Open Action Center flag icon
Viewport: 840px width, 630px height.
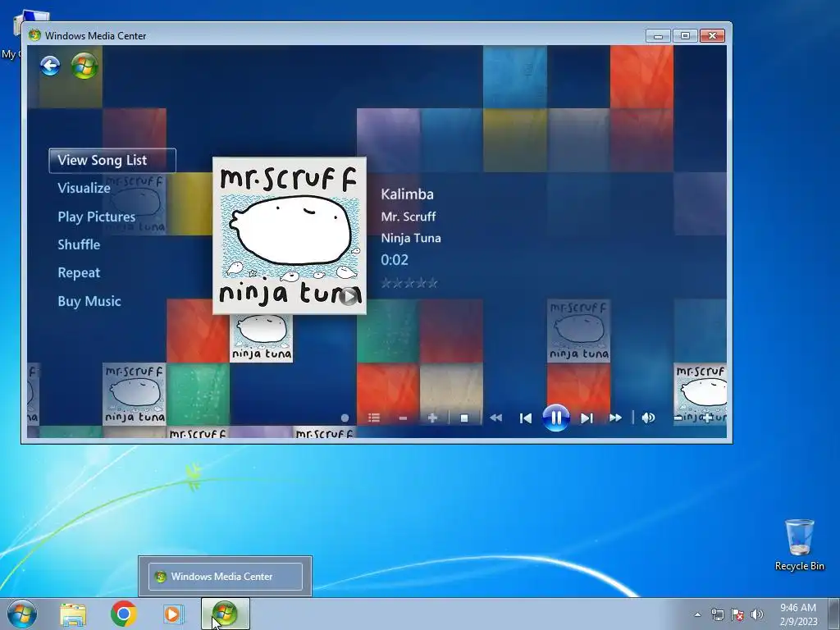tap(737, 614)
